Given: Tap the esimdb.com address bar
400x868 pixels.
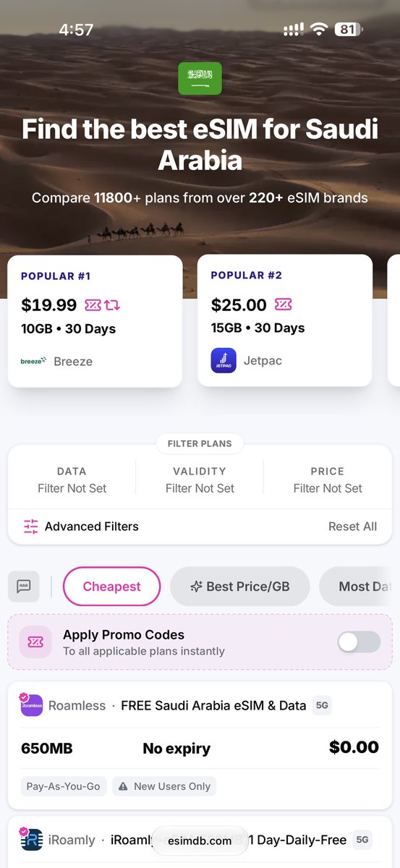Looking at the screenshot, I should coord(200,841).
